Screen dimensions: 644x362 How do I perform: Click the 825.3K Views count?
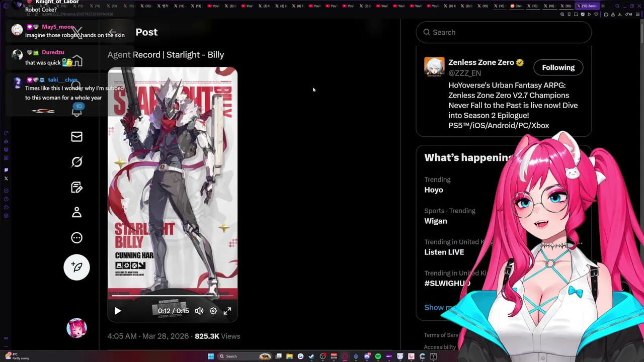217,336
